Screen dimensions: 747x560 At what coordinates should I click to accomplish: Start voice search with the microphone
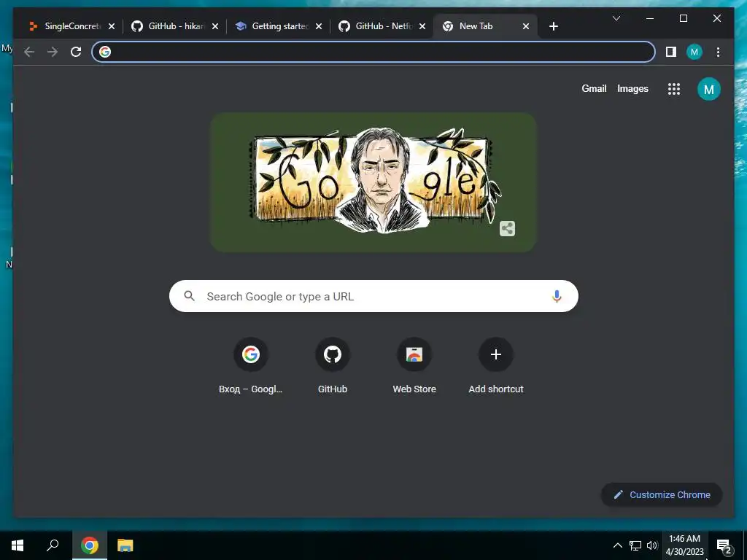(557, 296)
